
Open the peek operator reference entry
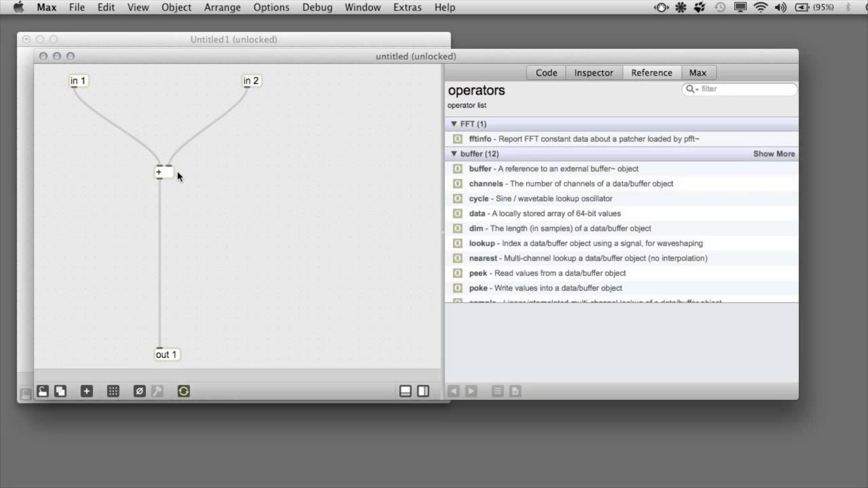621,273
